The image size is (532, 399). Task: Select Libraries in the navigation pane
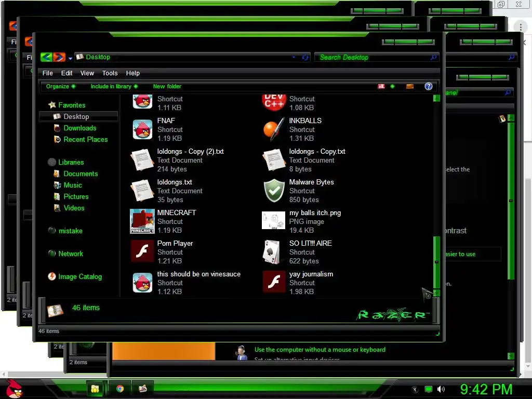(x=66, y=162)
